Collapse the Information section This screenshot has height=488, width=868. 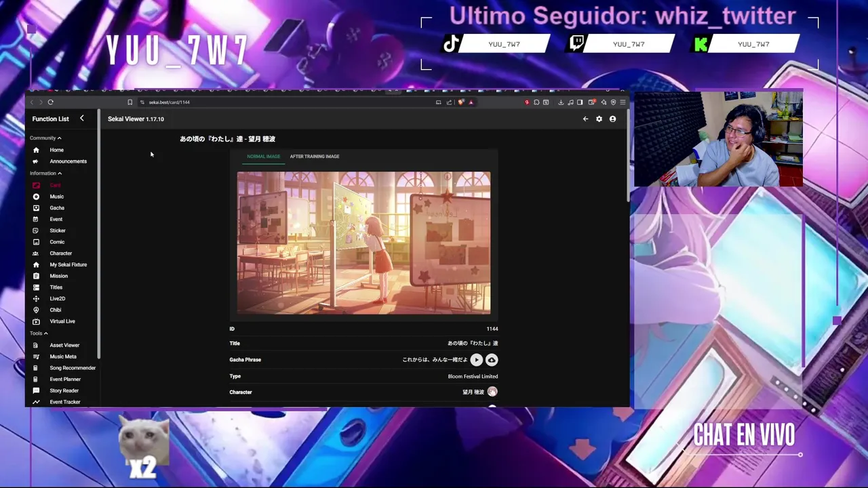click(45, 174)
